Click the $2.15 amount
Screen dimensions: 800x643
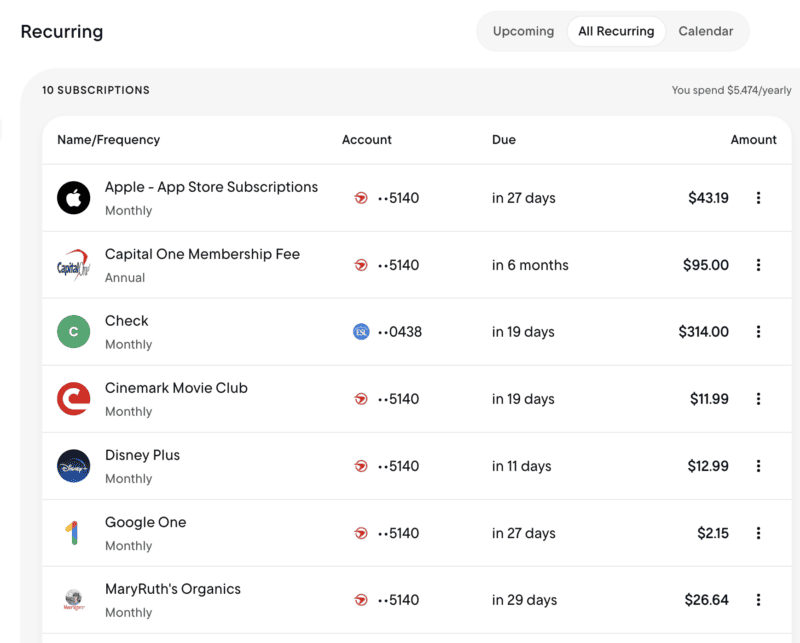point(713,533)
